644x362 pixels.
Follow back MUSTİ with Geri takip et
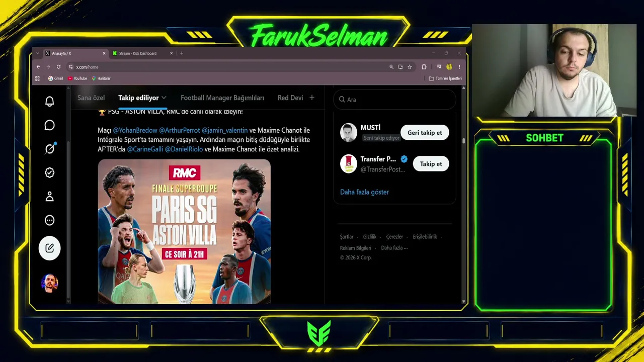pyautogui.click(x=425, y=133)
